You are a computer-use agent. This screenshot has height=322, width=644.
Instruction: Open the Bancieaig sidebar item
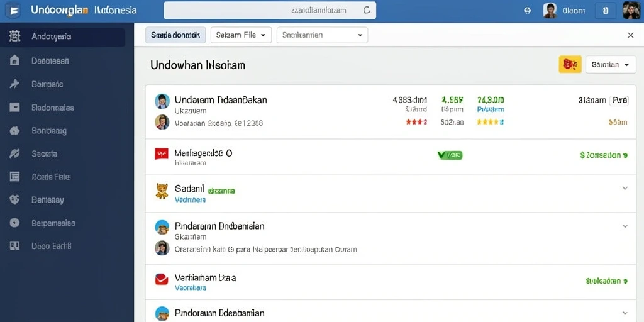pyautogui.click(x=49, y=131)
